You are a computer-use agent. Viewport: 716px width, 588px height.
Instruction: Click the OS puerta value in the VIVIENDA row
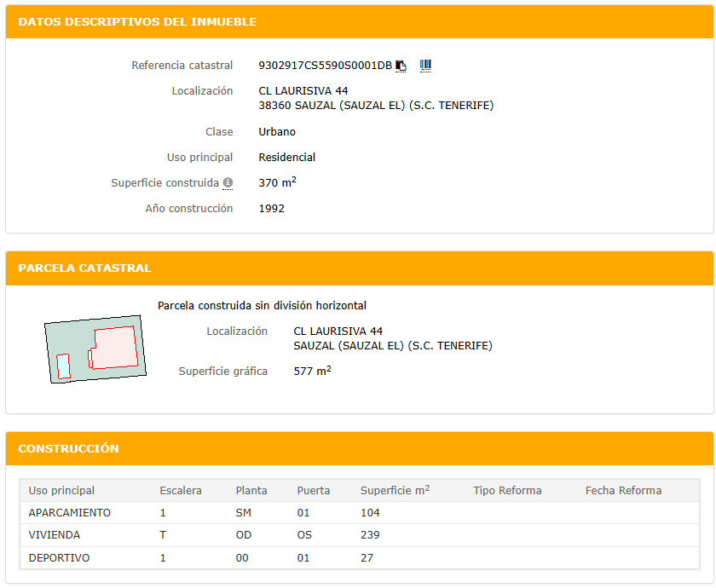304,535
